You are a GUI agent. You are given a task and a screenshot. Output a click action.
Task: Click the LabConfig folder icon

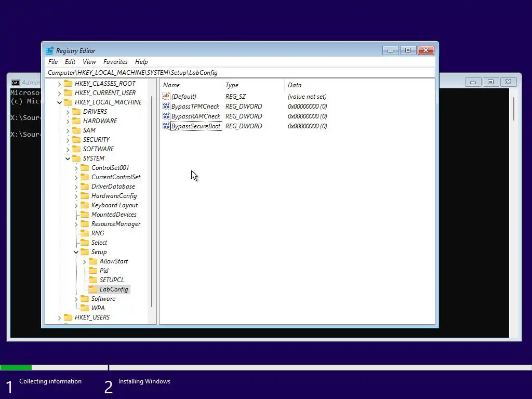coord(93,289)
